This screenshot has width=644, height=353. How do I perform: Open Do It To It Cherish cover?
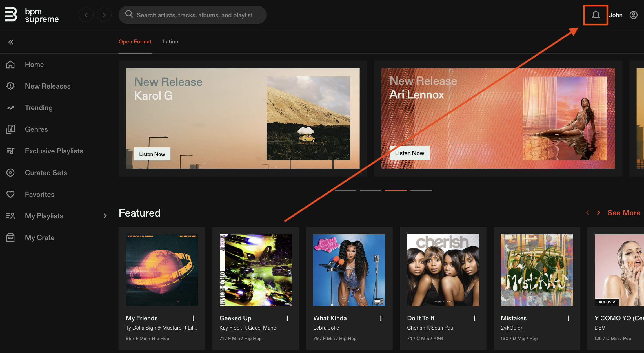[x=443, y=270]
